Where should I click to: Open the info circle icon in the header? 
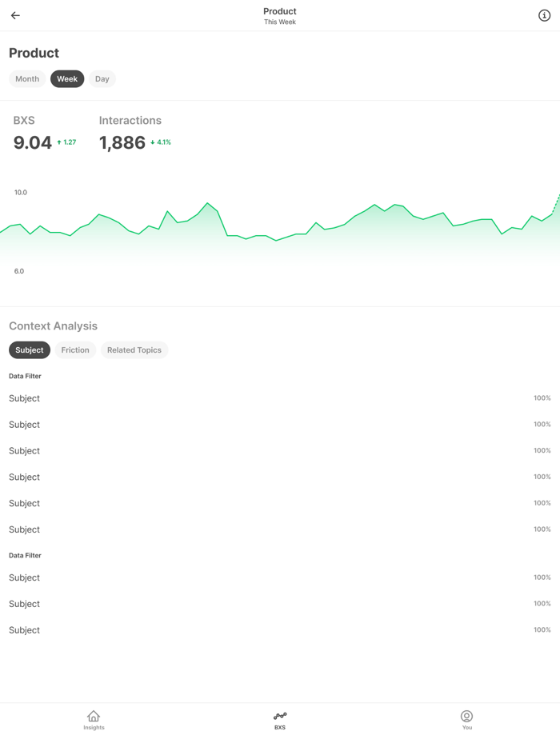click(x=543, y=14)
